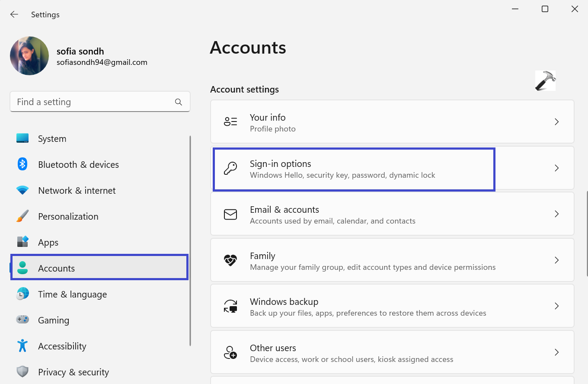
Task: Open Email & accounts chevron arrow
Action: tap(556, 214)
